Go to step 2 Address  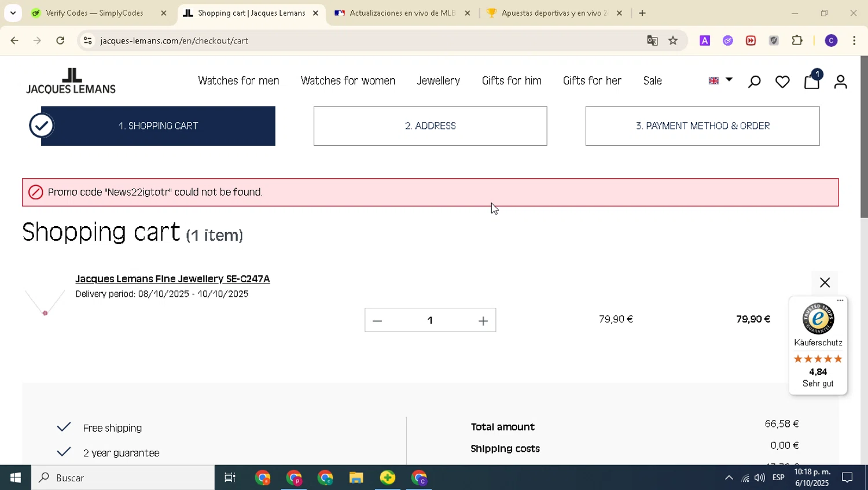(x=430, y=126)
